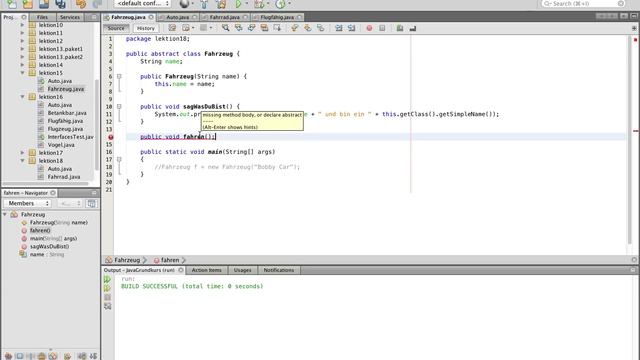The width and height of the screenshot is (640, 360).
Task: Toggle Highlight Search editor icon
Action: pos(264,28)
